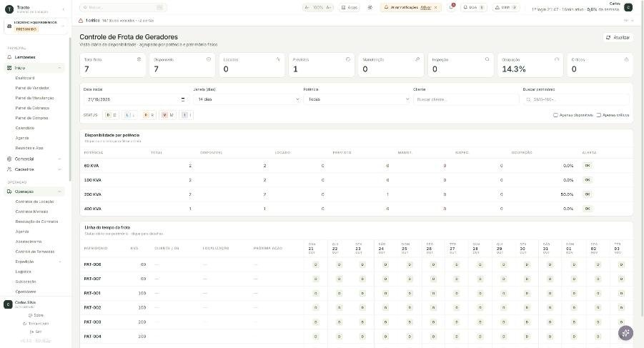Click the Ativar notifications link
The width and height of the screenshot is (644, 348).
point(425,7)
